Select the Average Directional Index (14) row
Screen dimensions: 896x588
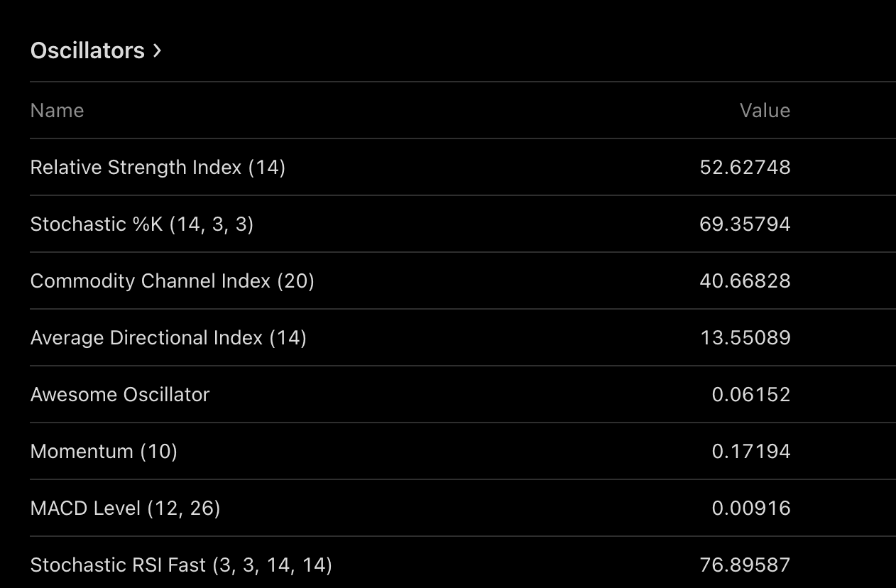(x=463, y=337)
